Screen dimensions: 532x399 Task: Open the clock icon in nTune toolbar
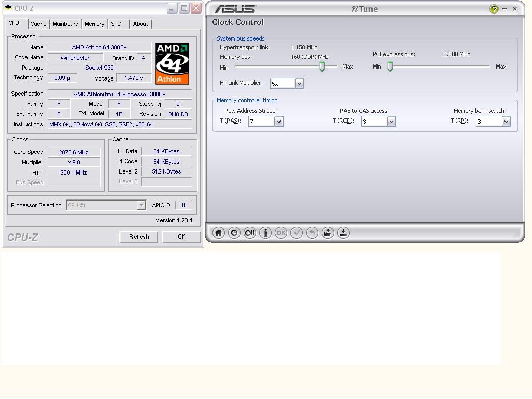(x=234, y=233)
